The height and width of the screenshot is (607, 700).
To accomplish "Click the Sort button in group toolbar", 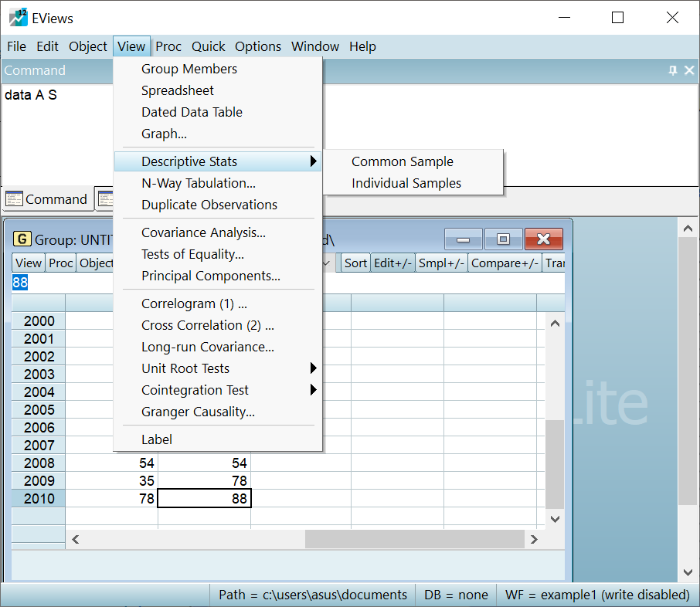I will click(355, 263).
